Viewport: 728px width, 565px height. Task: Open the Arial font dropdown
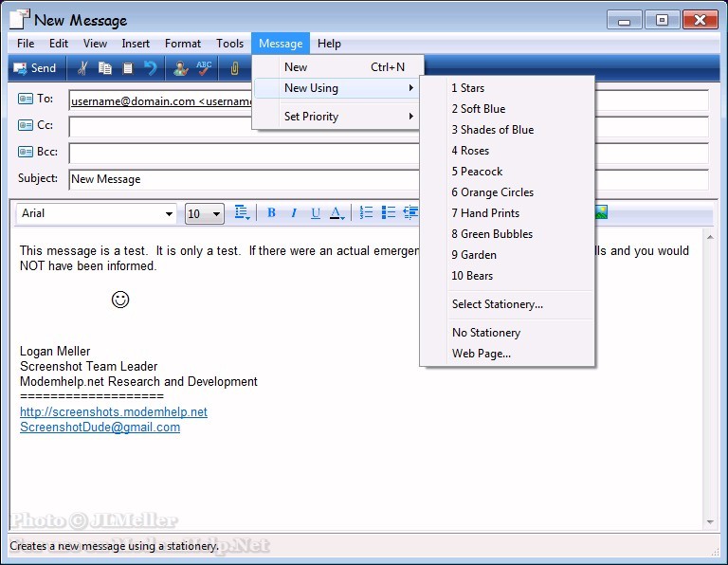coord(170,214)
